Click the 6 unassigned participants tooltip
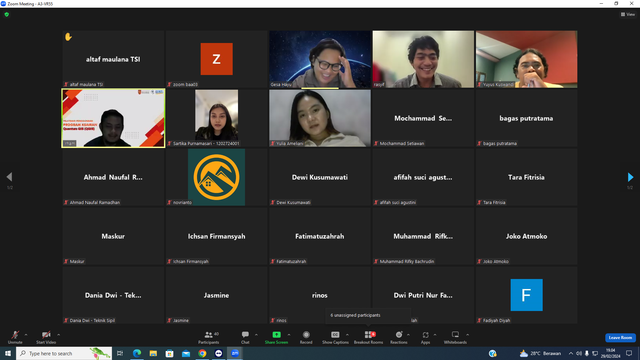Image resolution: width=640 pixels, height=360 pixels. point(369,316)
